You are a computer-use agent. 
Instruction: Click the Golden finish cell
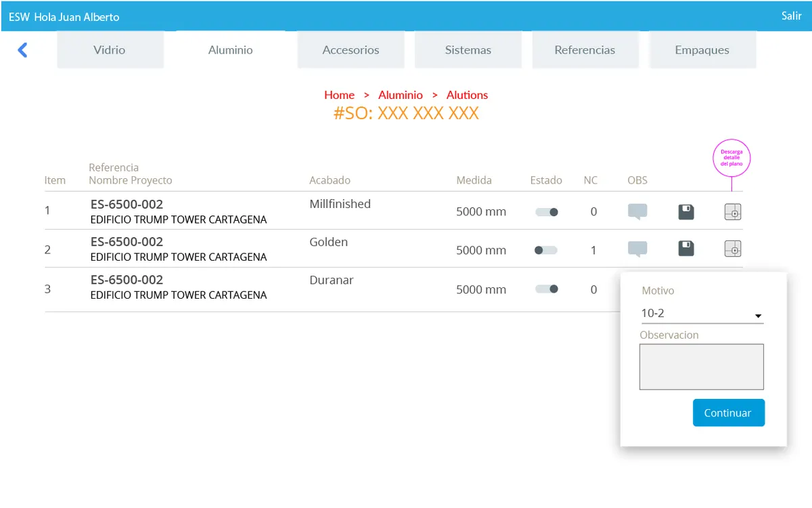pos(328,242)
